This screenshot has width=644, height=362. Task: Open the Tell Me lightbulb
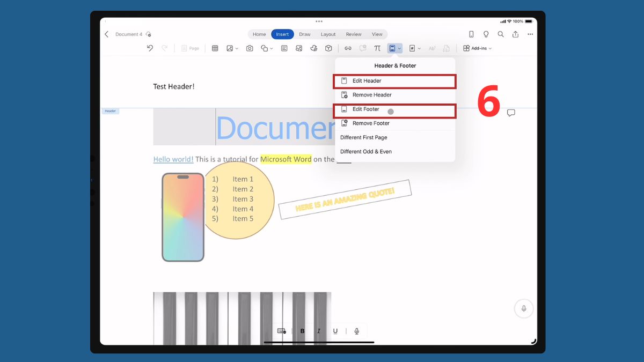pyautogui.click(x=486, y=34)
